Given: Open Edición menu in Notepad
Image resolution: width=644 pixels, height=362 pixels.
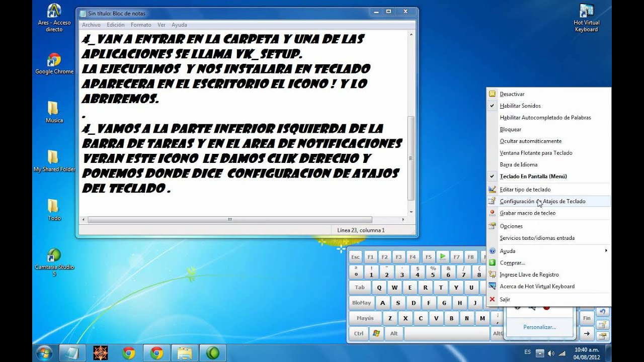Looking at the screenshot, I should 116,25.
